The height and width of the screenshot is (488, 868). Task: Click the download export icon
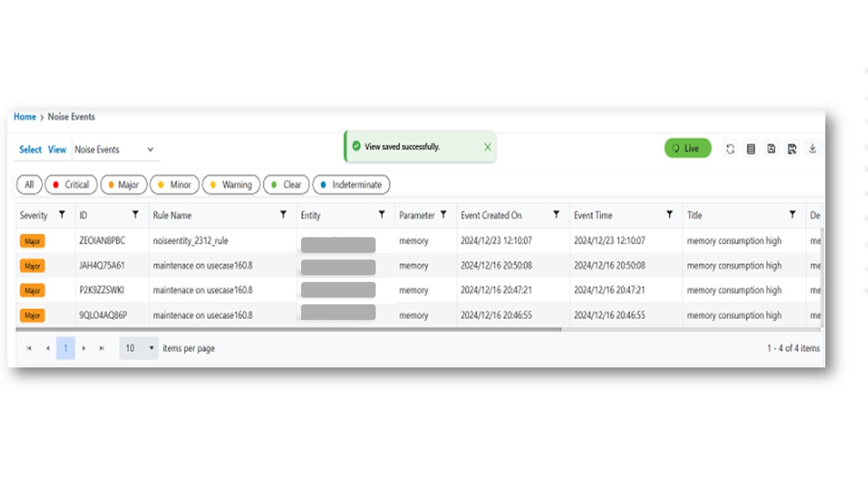[x=812, y=148]
